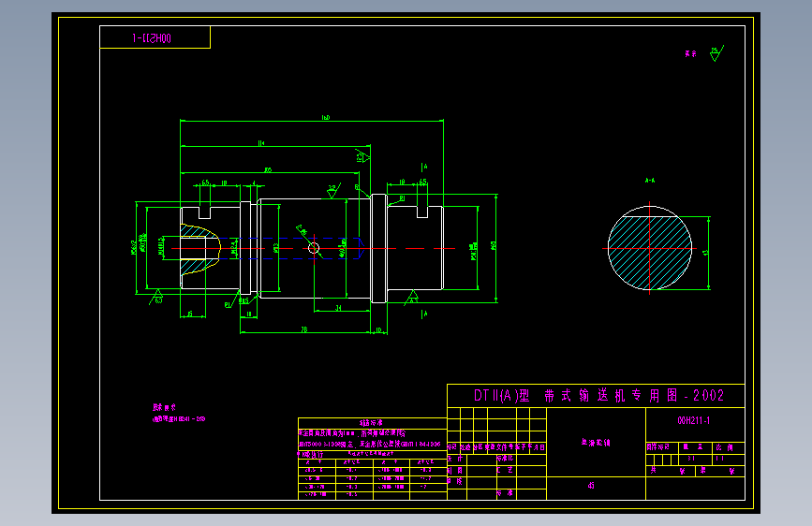Click the hatched circular A-A cross-section
The width and height of the screenshot is (812, 526).
(x=649, y=248)
